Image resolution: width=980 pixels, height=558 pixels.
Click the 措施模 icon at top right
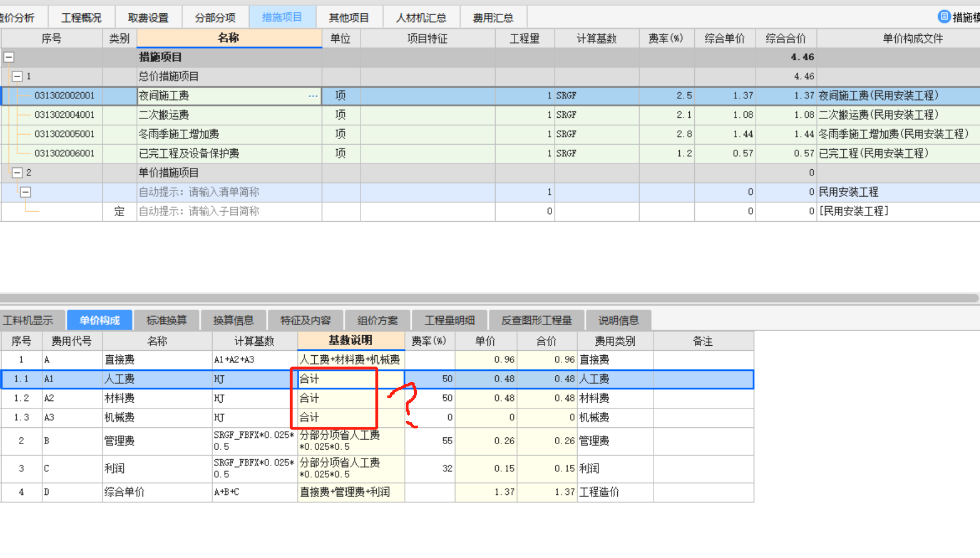coord(944,17)
